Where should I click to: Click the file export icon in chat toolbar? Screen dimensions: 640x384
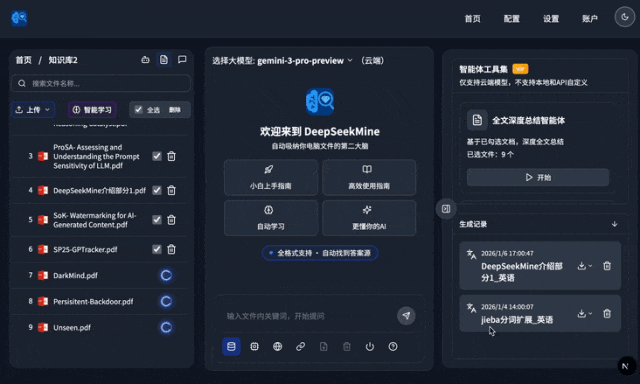click(323, 346)
